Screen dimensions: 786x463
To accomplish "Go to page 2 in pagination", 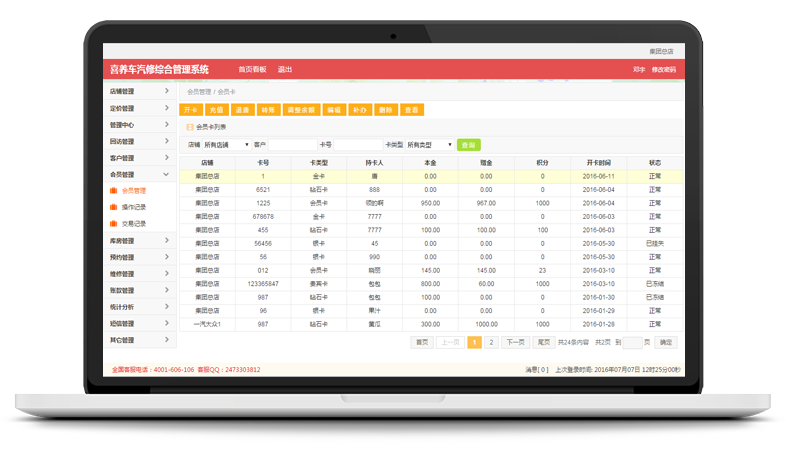I will click(490, 342).
